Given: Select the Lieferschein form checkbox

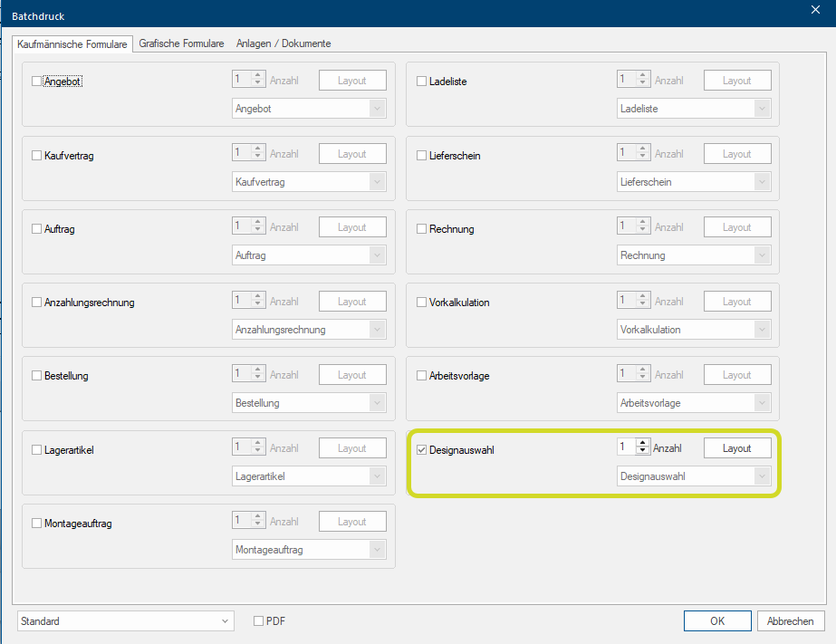Looking at the screenshot, I should tap(421, 156).
